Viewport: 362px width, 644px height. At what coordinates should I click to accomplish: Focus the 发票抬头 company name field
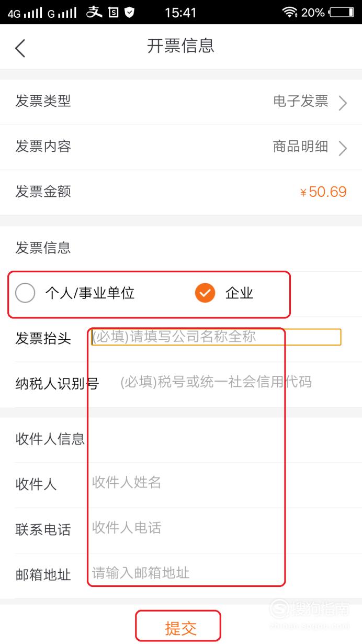coord(217,337)
